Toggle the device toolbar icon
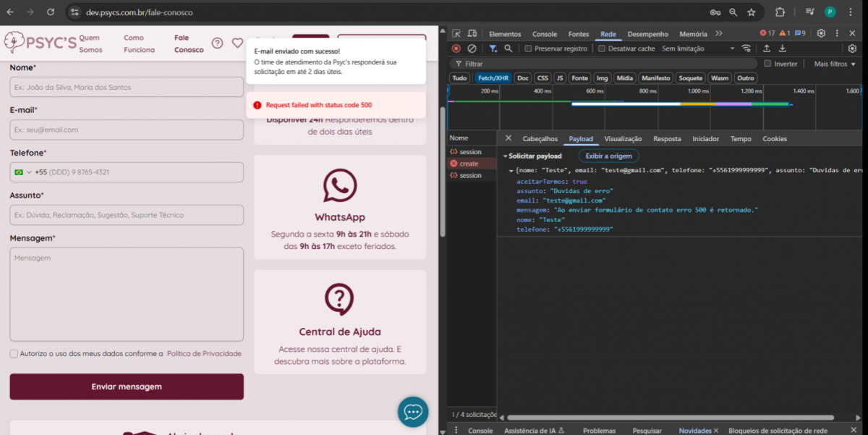The image size is (868, 435). pos(472,33)
